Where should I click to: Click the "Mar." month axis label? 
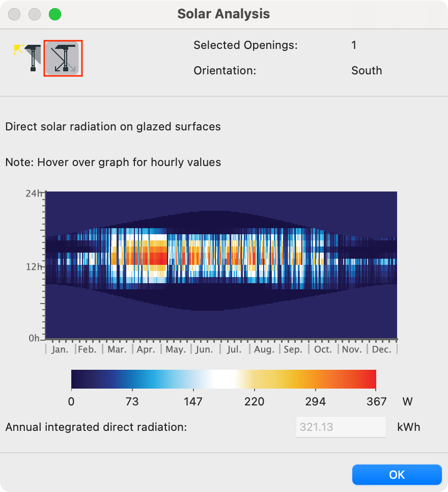tap(117, 349)
